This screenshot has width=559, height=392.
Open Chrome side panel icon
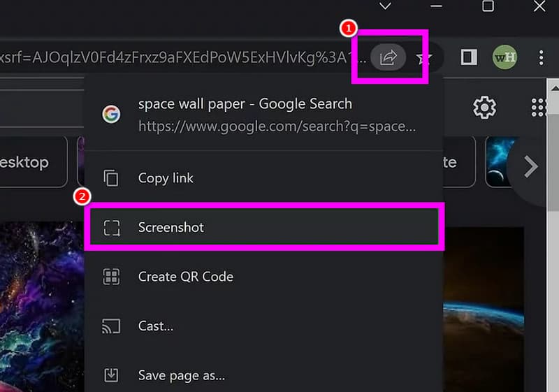click(469, 57)
